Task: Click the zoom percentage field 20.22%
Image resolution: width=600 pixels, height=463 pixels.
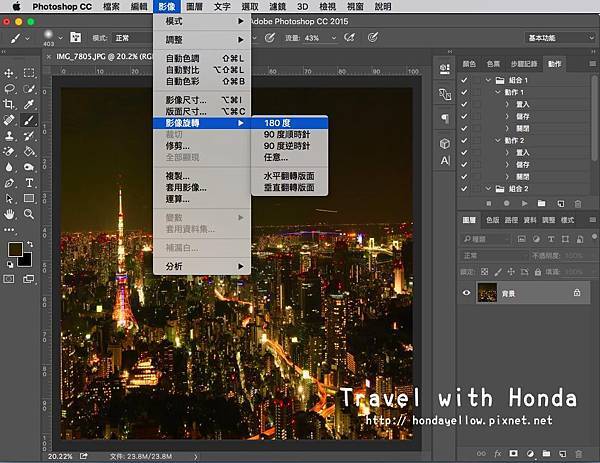Action: [60, 456]
